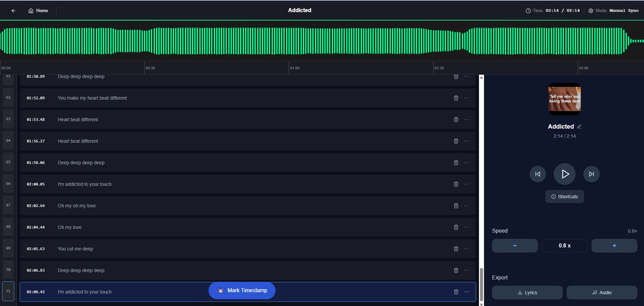
Task: Edit the 01:58.06 timestamp on line 65
Action: pos(36,163)
